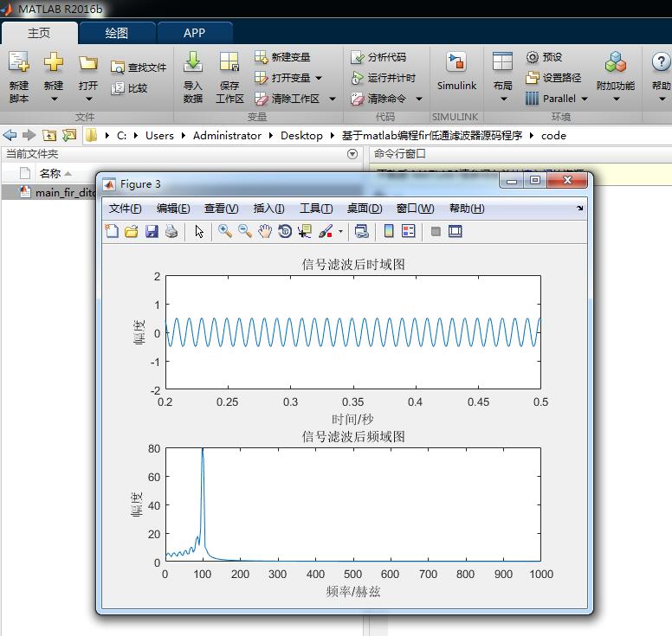Expand the 清除工作区 dropdown arrow

333,99
